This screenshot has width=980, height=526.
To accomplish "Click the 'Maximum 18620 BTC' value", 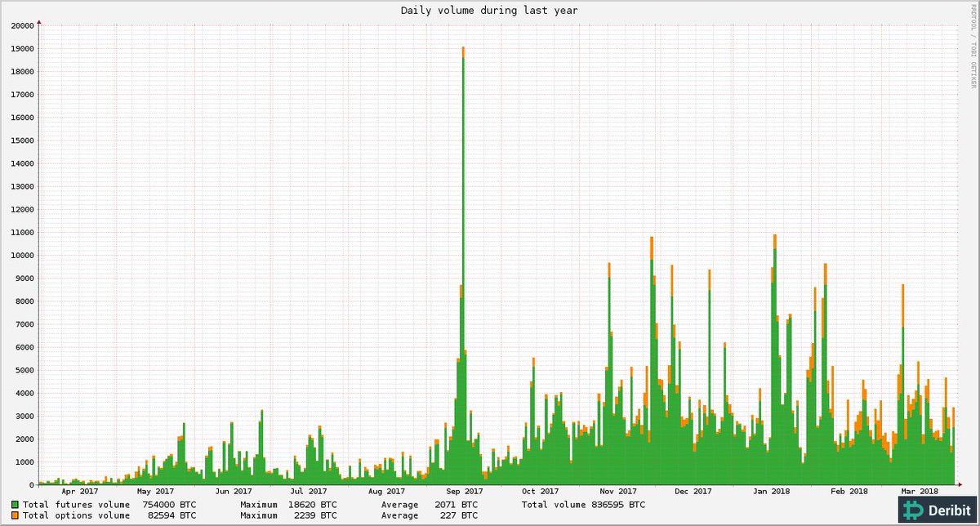I will pos(288,505).
